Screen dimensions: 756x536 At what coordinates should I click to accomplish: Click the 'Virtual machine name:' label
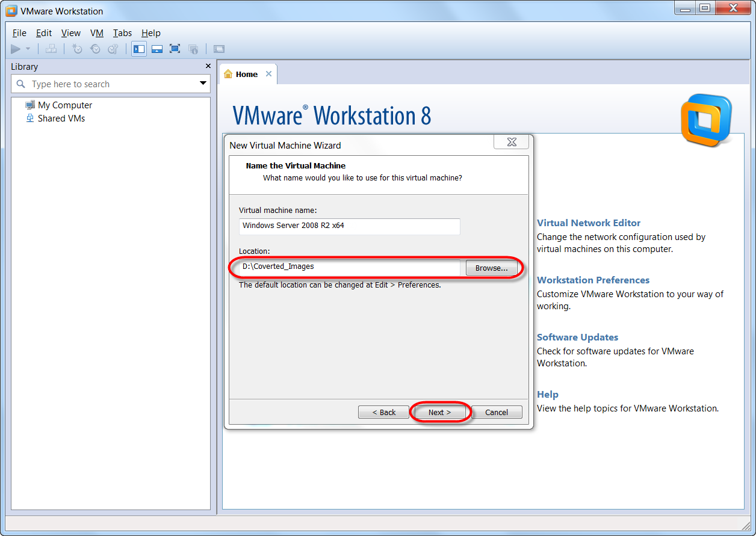[x=277, y=211]
